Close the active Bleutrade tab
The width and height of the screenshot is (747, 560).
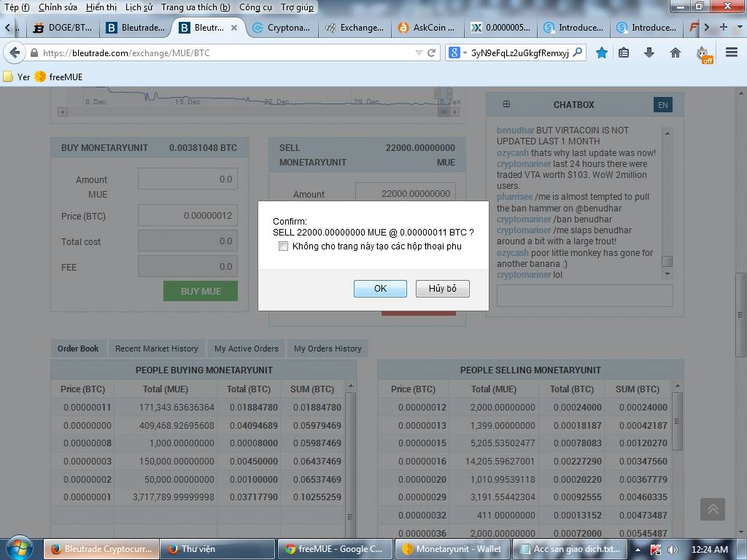(234, 28)
